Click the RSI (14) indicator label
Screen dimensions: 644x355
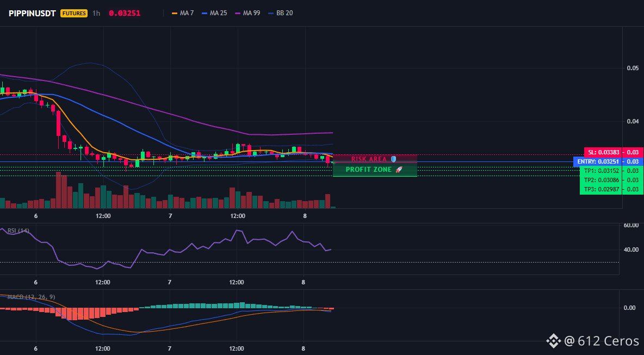pyautogui.click(x=18, y=231)
